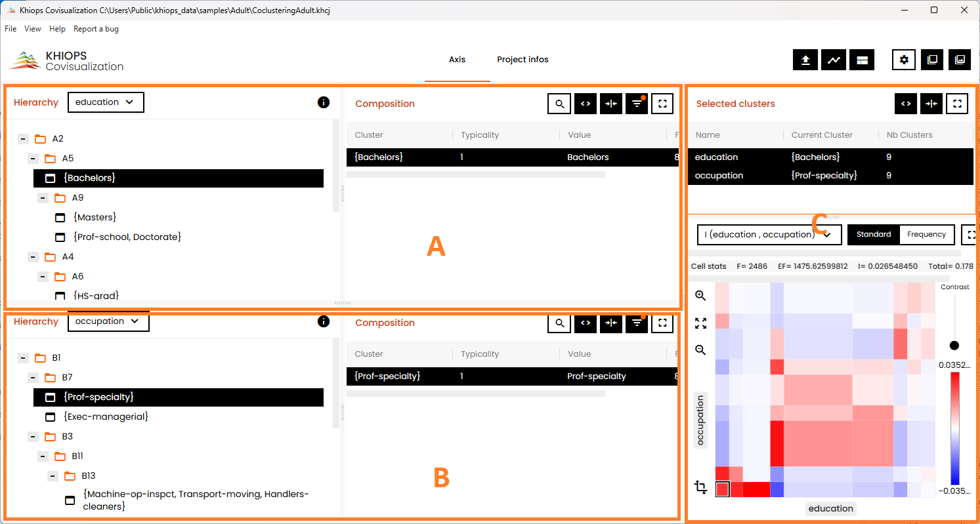Open the Help menu
This screenshot has width=980, height=524.
click(57, 29)
